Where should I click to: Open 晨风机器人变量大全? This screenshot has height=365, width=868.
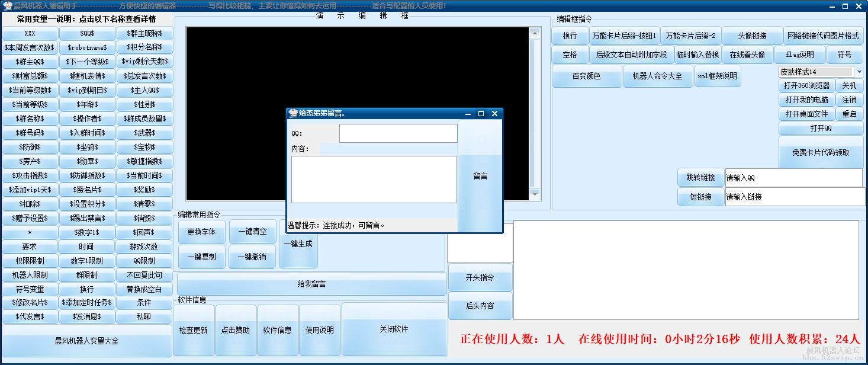pos(86,341)
